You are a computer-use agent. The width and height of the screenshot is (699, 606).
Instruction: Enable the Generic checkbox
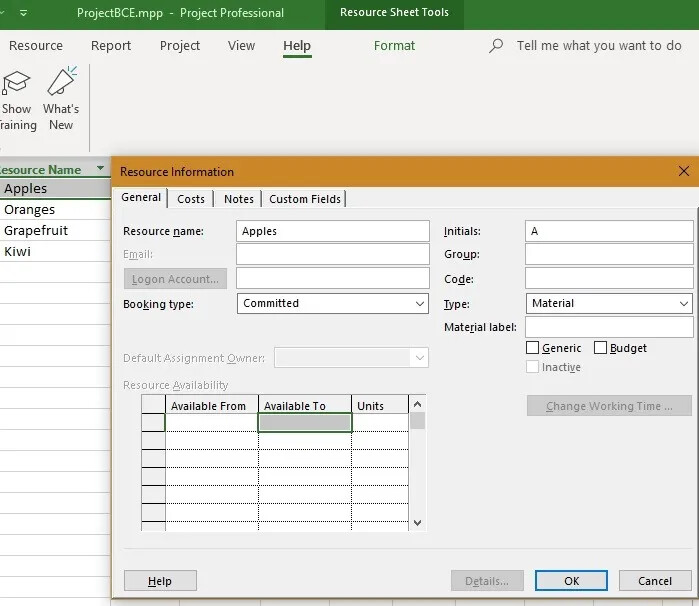532,348
